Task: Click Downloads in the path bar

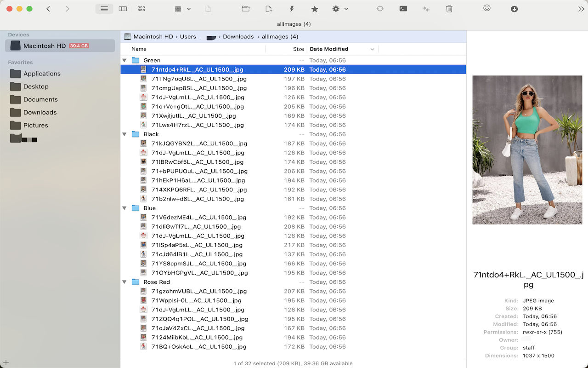Action: [238, 36]
